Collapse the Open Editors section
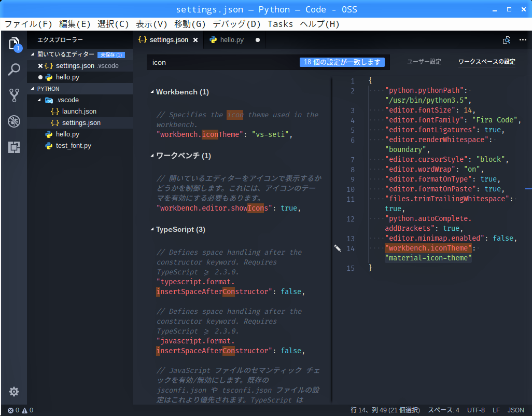The height and width of the screenshot is (416, 532). [x=33, y=54]
